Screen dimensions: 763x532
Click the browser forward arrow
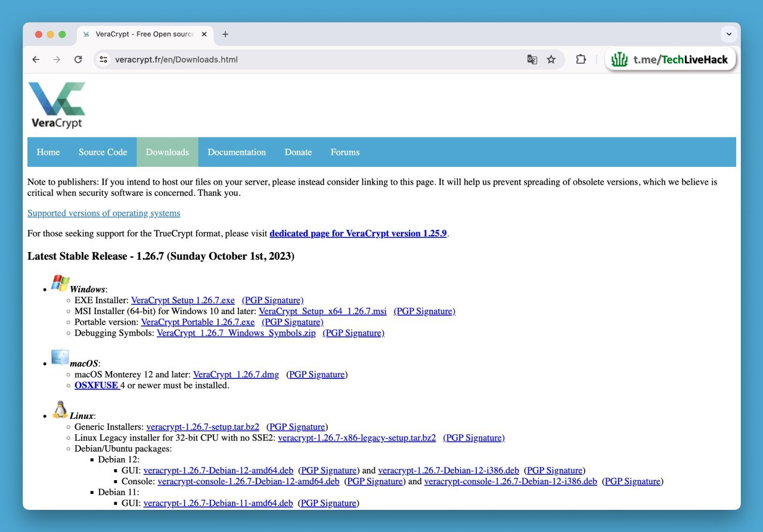tap(57, 60)
